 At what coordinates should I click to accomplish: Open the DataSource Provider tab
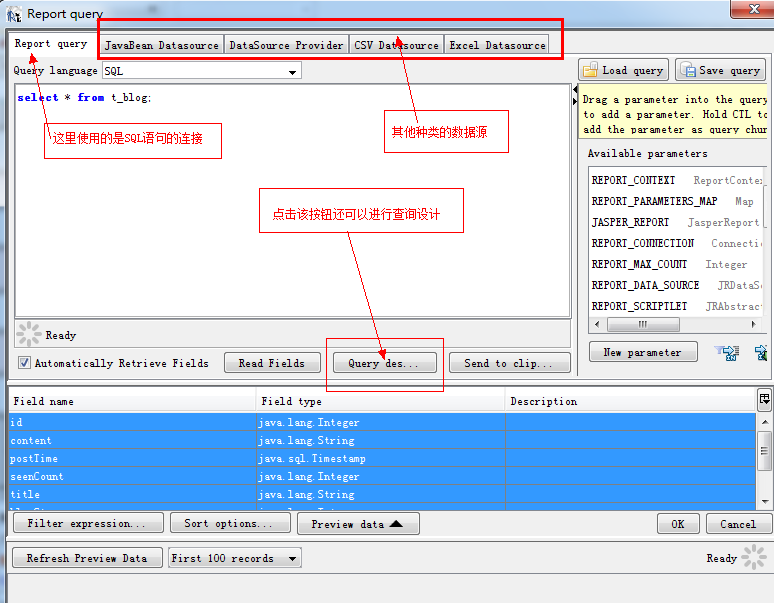point(286,45)
